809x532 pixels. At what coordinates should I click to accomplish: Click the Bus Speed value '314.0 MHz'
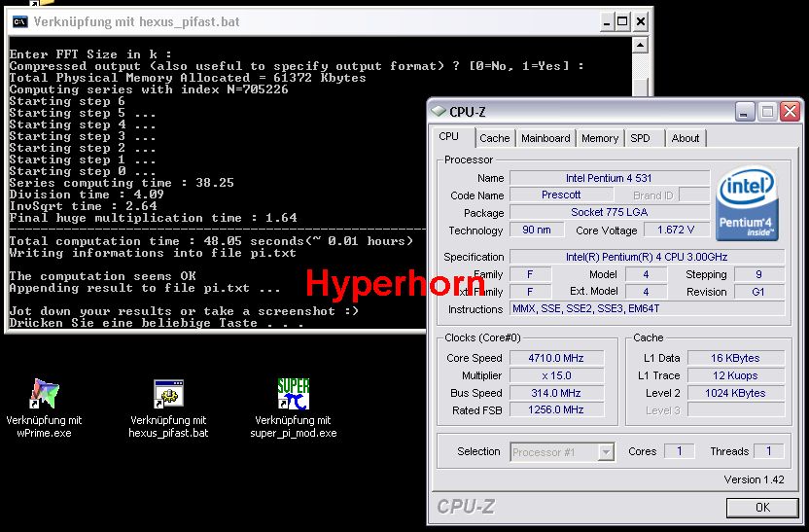556,393
